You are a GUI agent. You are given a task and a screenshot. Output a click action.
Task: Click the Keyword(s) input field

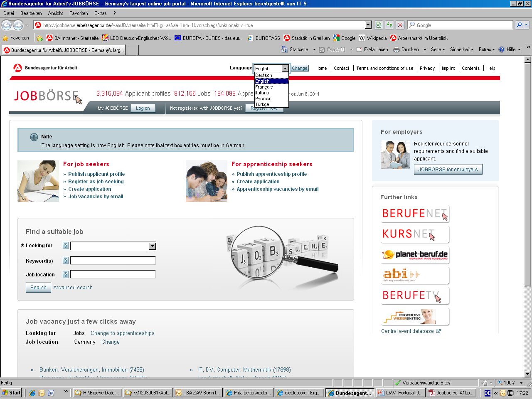click(x=113, y=261)
